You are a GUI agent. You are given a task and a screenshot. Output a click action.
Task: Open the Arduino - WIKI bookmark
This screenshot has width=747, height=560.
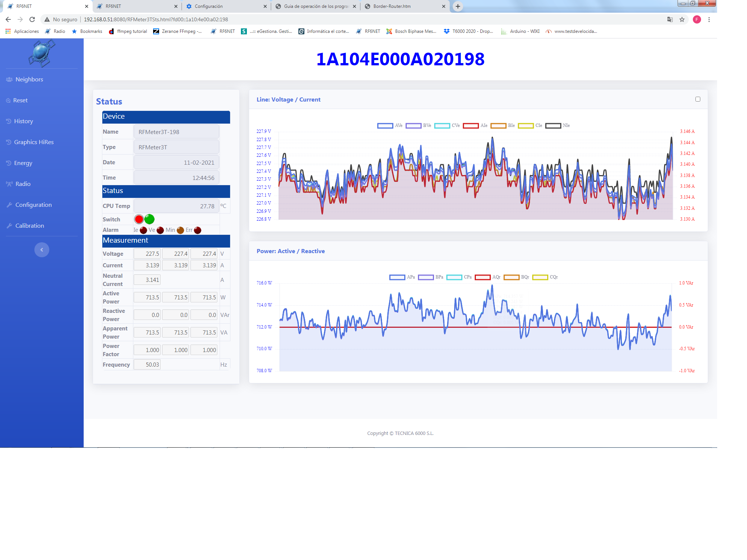pyautogui.click(x=521, y=31)
